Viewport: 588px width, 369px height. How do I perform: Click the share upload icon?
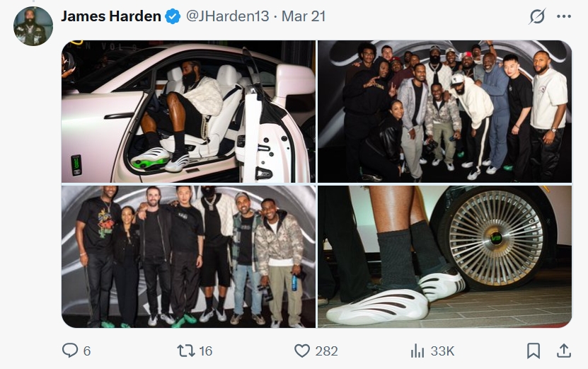click(x=564, y=351)
